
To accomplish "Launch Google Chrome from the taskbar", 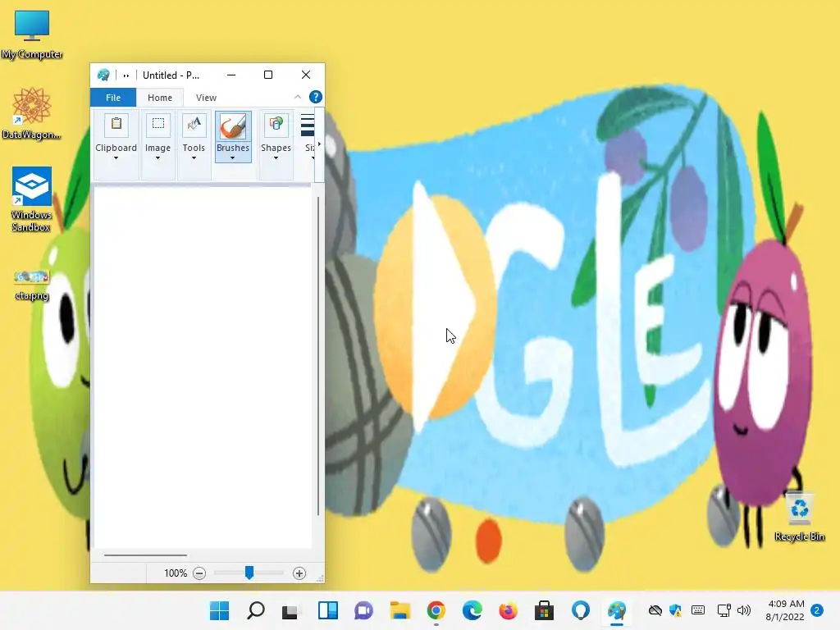I will (x=436, y=610).
